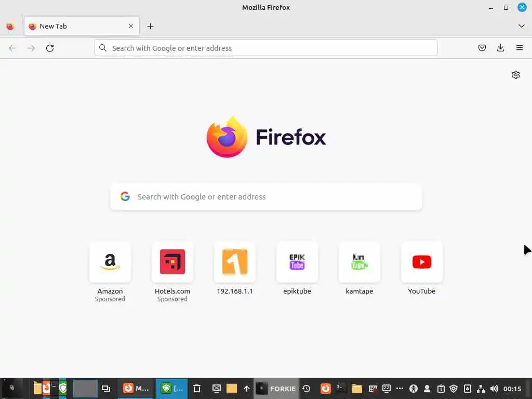Open the gear shield tray icon
The height and width of the screenshot is (399, 532).
coord(454,389)
